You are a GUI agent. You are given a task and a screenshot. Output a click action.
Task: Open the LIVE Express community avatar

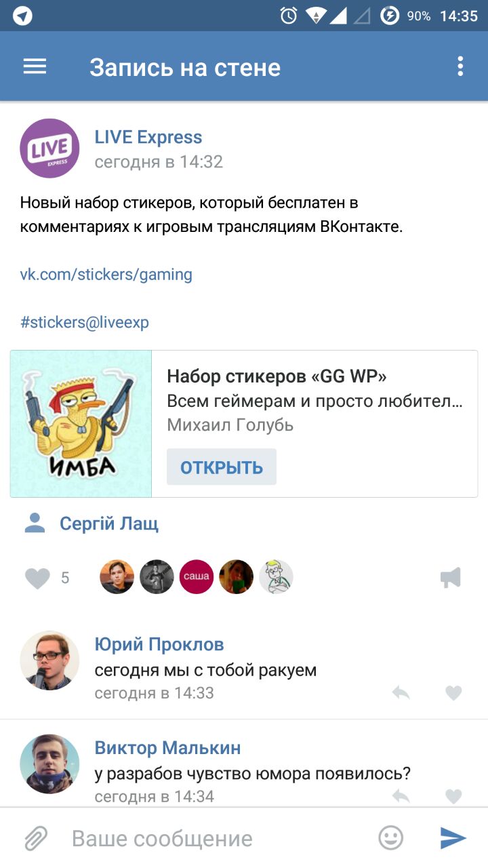coord(49,149)
